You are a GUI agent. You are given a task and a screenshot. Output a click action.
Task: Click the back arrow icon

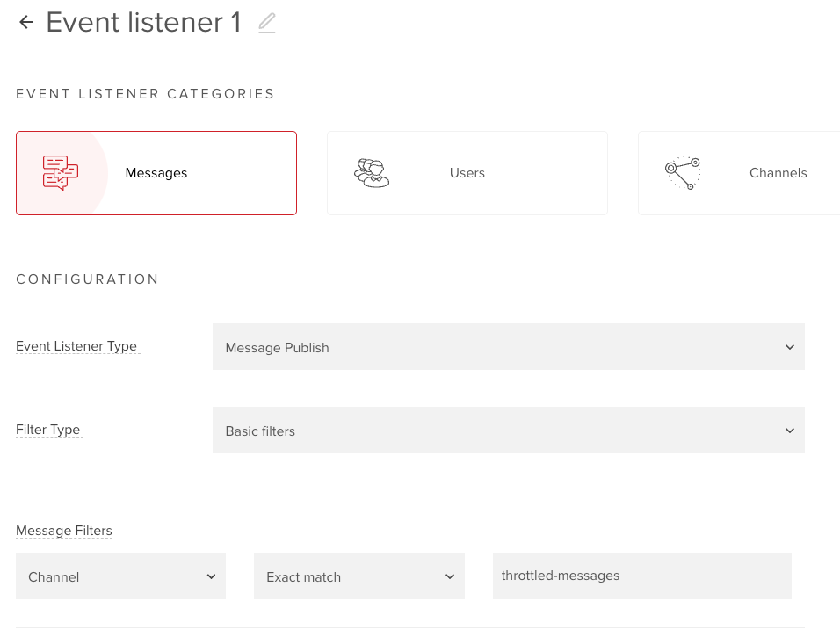(x=25, y=22)
